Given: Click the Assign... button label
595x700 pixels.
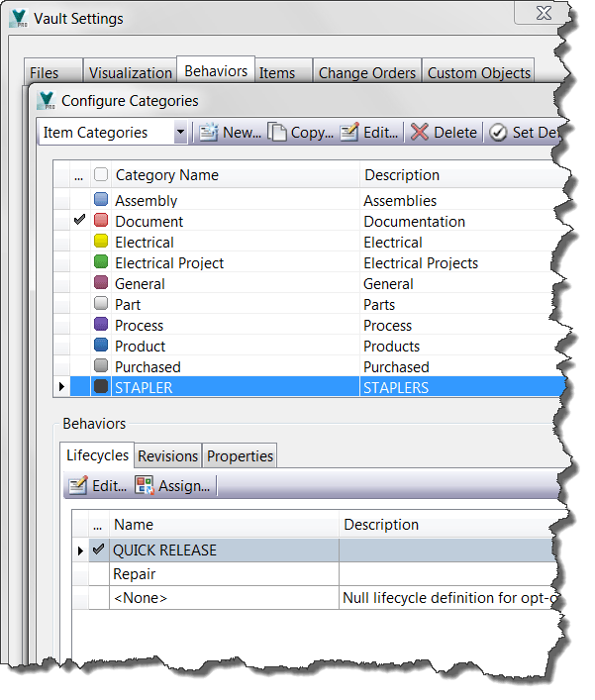Looking at the screenshot, I should tap(184, 486).
